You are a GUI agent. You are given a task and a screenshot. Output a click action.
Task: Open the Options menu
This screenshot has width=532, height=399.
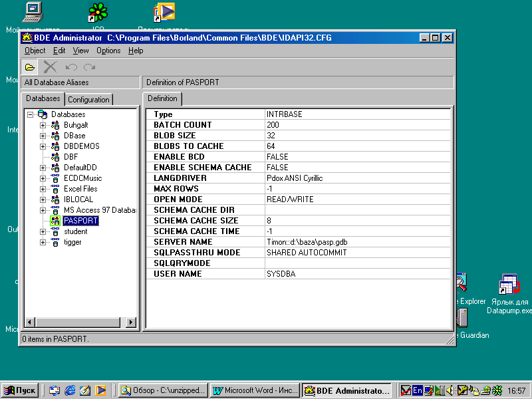[x=108, y=51]
